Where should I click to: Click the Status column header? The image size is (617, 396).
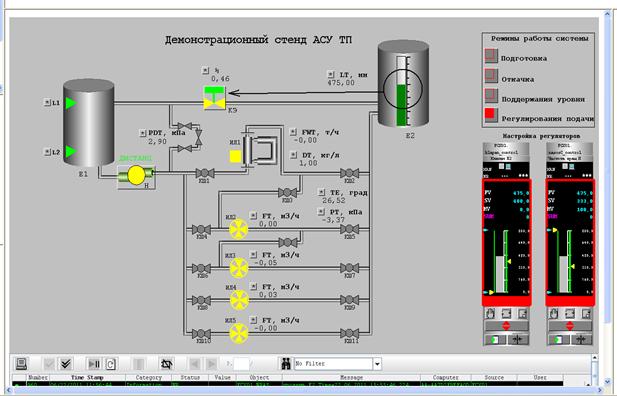point(190,377)
